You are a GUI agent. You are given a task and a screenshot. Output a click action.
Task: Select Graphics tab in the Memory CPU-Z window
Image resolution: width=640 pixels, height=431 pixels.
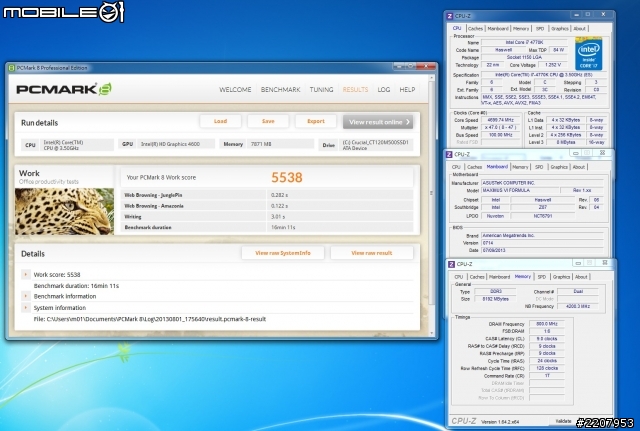point(561,277)
